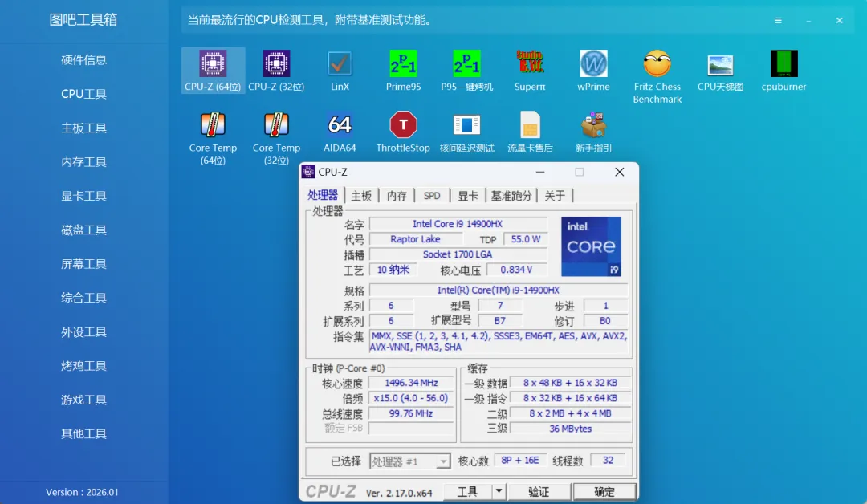Click the 10 纳米 process value

click(393, 270)
